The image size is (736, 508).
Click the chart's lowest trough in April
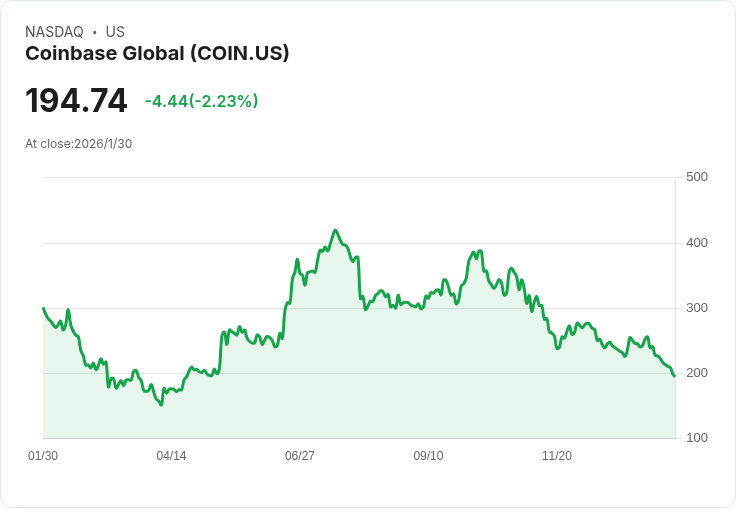[161, 405]
